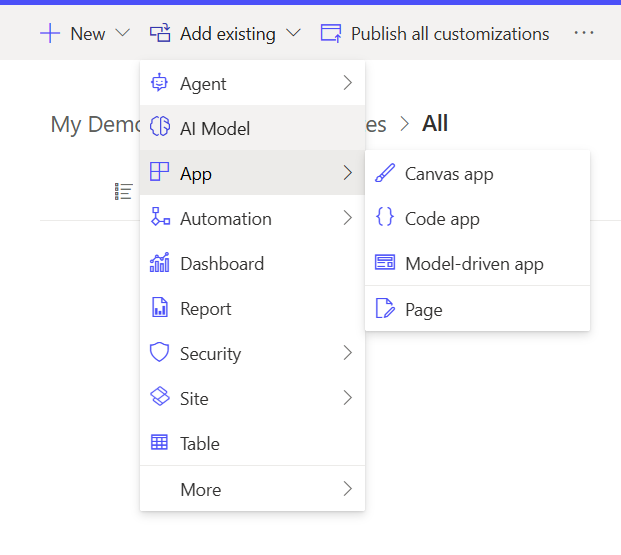Choose Dashboard from the menu
Image resolution: width=621 pixels, height=555 pixels.
(x=252, y=263)
